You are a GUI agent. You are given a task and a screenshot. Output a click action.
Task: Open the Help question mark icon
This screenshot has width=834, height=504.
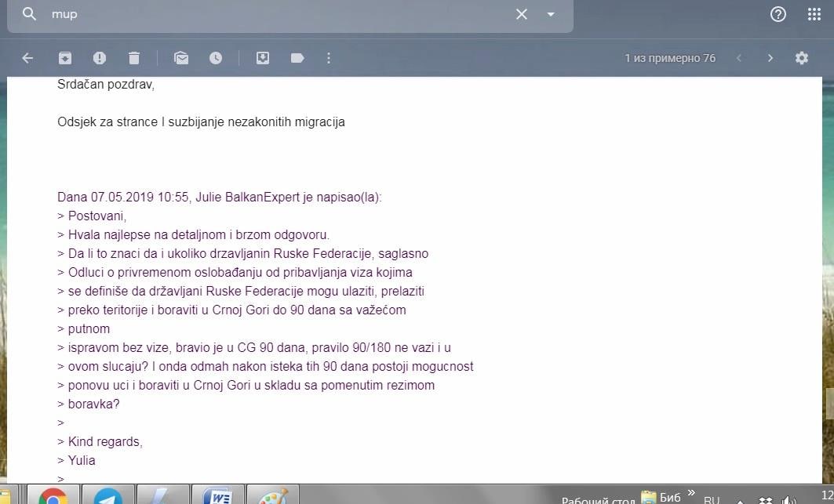(x=778, y=14)
